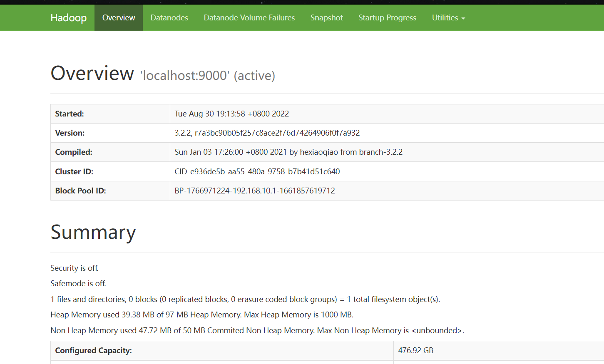
Task: Select the BP-1766971224 block pool value
Action: coord(255,191)
